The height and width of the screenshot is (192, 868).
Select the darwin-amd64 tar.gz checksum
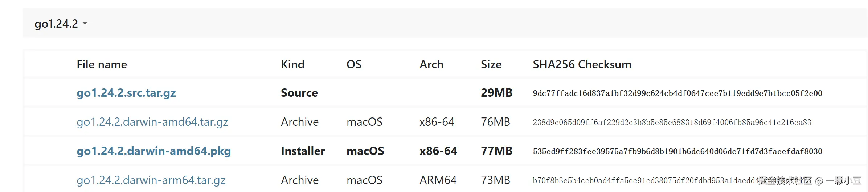point(672,123)
